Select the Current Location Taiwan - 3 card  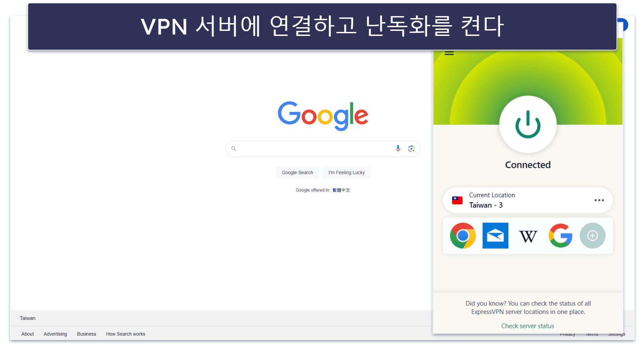528,200
